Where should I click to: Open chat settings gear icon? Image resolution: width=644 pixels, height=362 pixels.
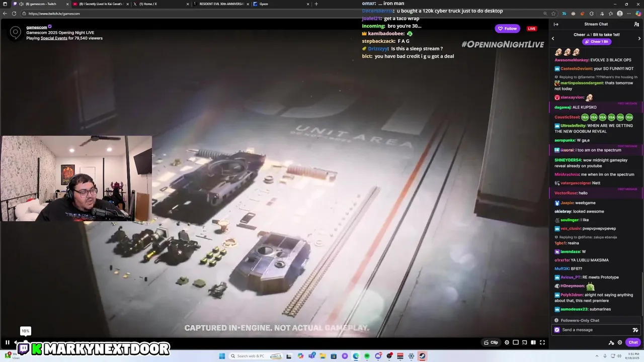pos(620,342)
